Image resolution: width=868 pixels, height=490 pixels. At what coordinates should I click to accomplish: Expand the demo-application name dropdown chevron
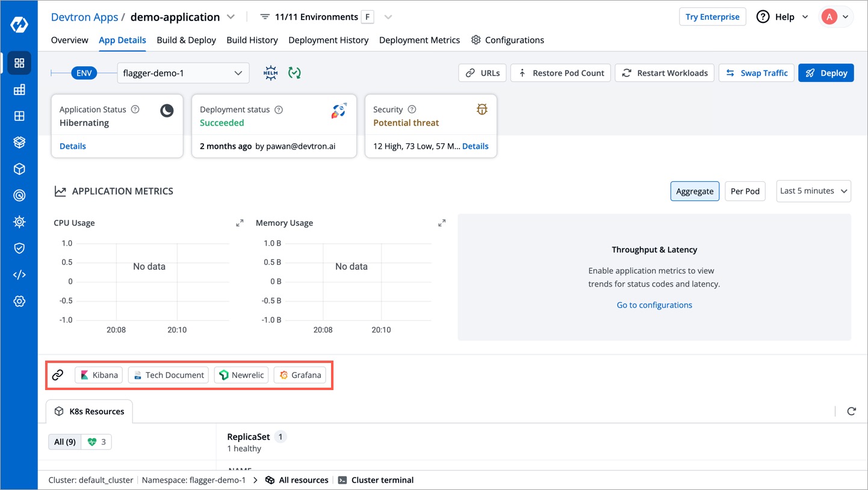click(231, 17)
